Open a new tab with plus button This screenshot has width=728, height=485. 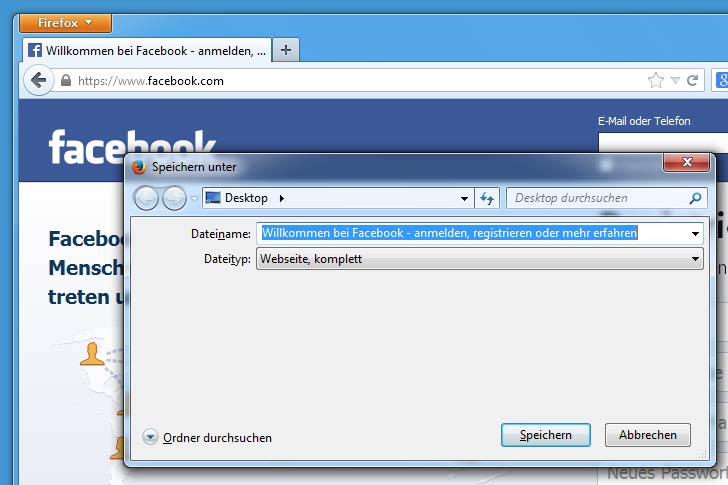tap(286, 50)
